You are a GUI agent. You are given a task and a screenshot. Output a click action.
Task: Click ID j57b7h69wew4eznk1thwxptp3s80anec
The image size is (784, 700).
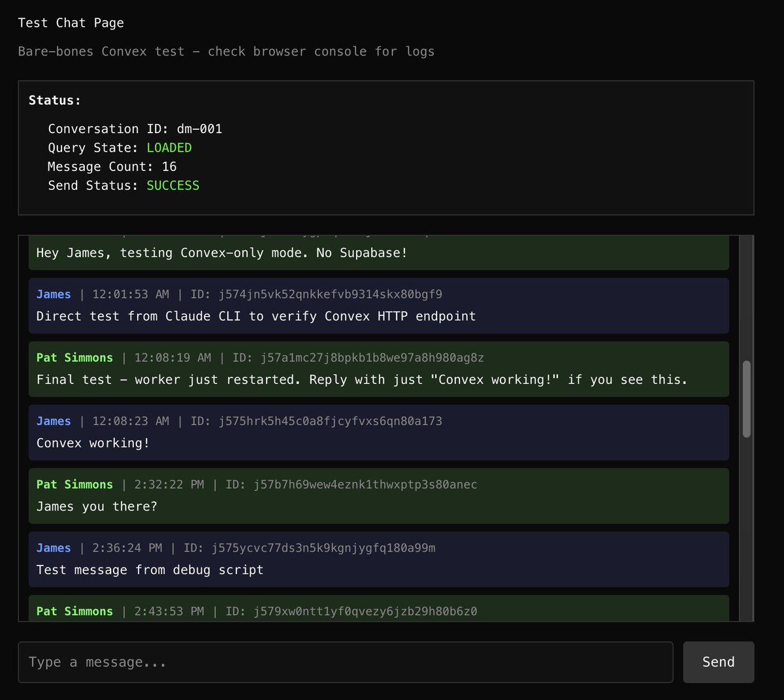pos(366,485)
